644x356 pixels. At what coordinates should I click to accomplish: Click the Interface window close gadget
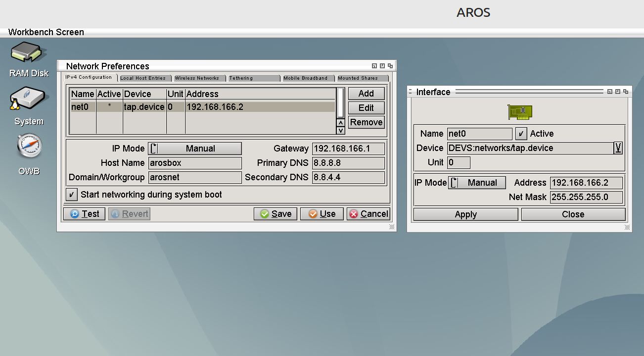pyautogui.click(x=411, y=92)
